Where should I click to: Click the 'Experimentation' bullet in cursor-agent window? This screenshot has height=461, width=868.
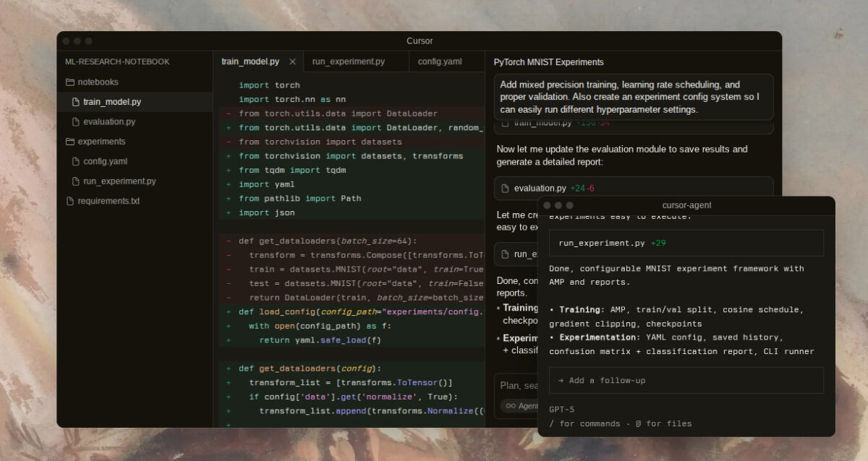click(681, 345)
